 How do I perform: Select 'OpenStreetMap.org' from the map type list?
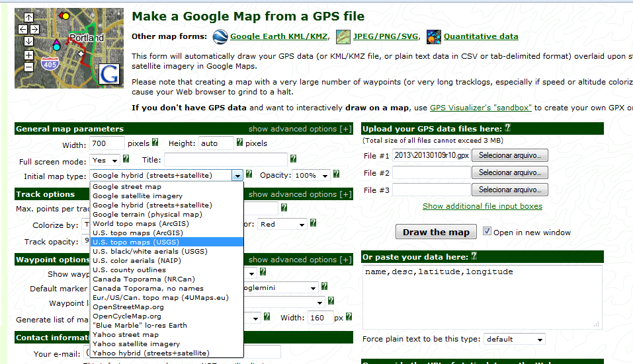(128, 307)
